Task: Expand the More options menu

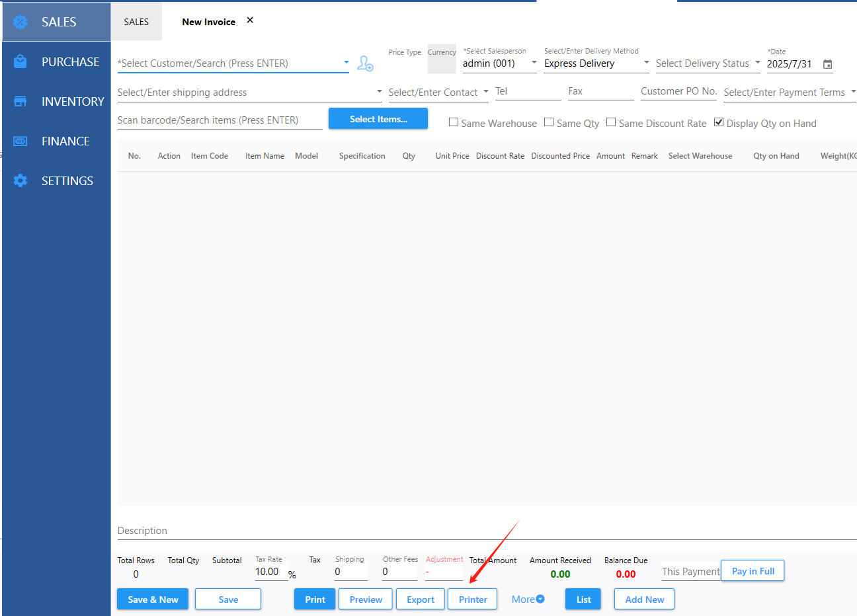Action: coord(528,599)
